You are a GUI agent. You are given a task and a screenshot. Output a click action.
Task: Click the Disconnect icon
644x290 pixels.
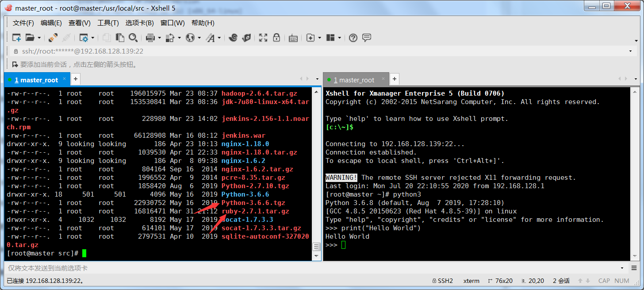[x=67, y=38]
